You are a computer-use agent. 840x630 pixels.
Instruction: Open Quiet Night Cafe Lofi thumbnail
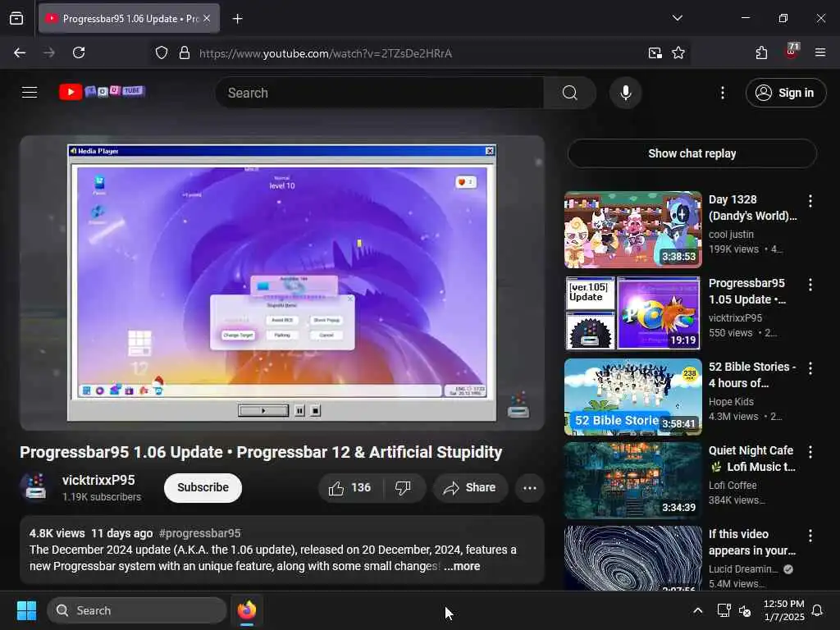(x=632, y=480)
